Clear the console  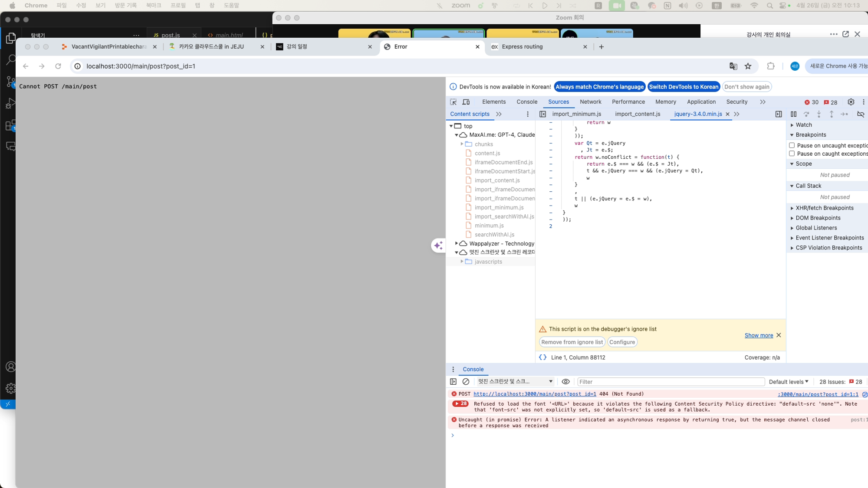click(466, 382)
